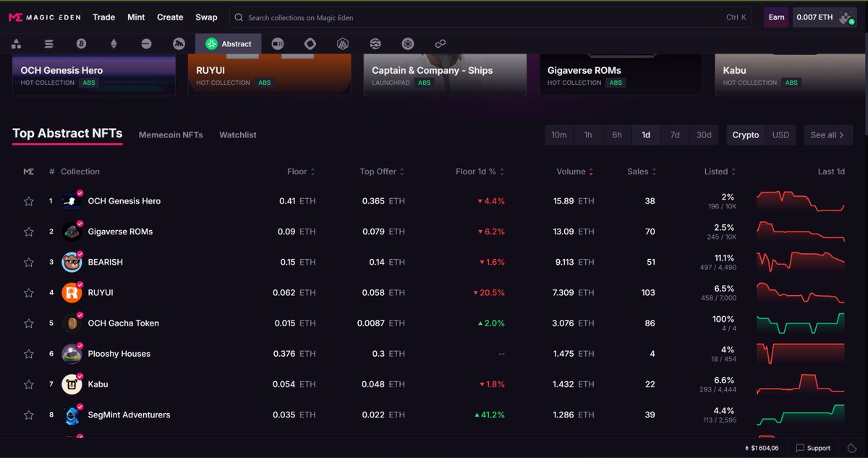Click the Earn button
The width and height of the screenshot is (868, 458).
click(776, 17)
